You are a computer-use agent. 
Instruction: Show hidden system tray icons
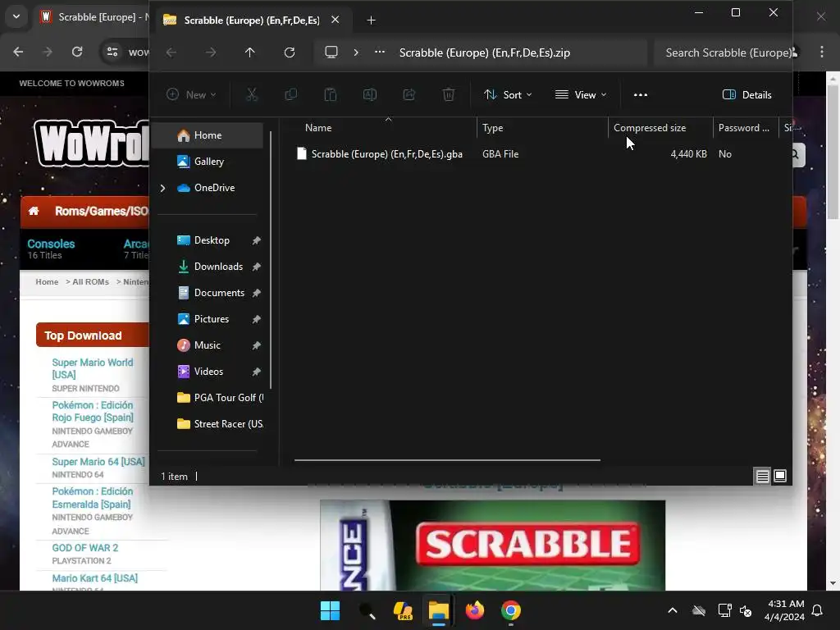pos(673,610)
